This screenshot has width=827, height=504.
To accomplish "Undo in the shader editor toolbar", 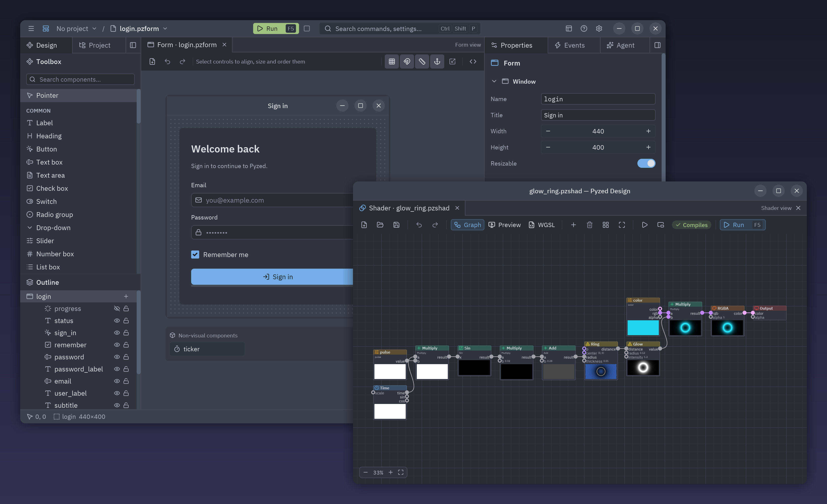I will pyautogui.click(x=419, y=225).
